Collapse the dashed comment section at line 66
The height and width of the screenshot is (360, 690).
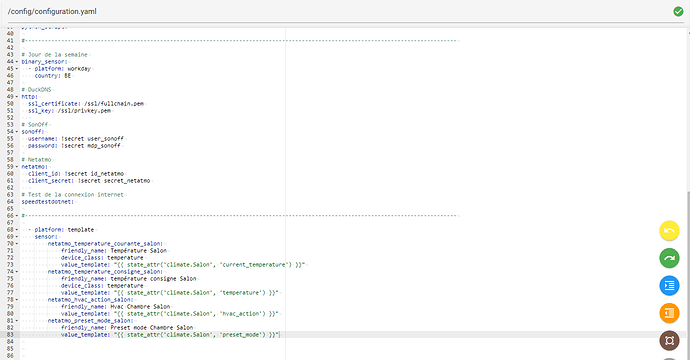point(17,216)
